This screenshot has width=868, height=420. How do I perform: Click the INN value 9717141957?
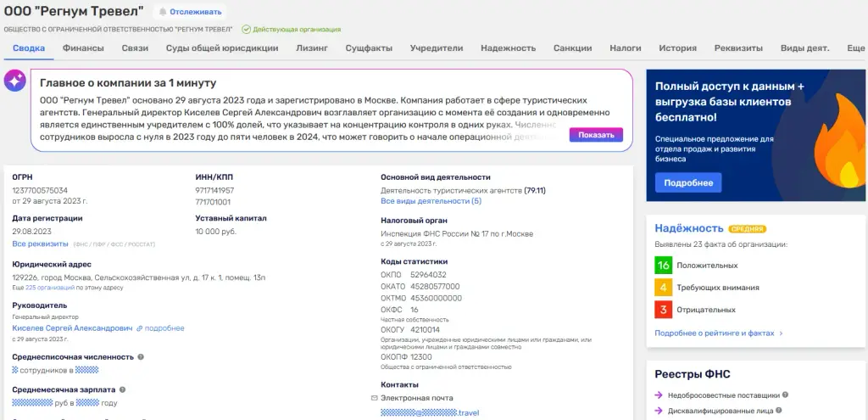(214, 190)
